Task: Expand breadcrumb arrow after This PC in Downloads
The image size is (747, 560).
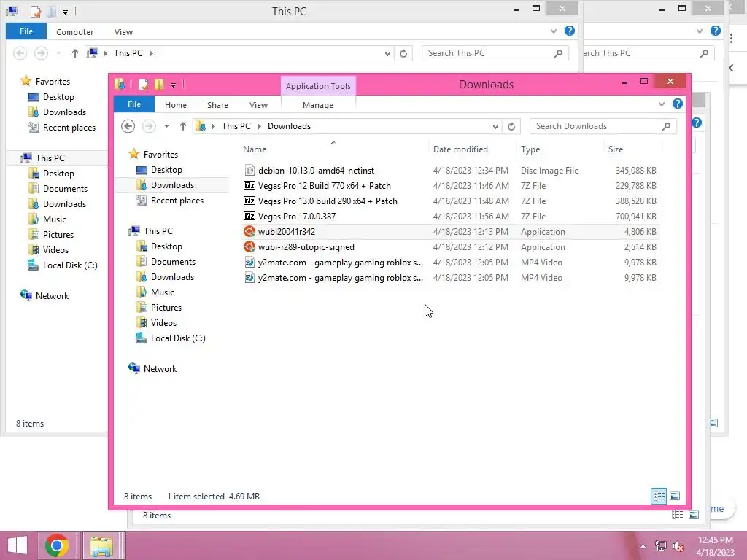Action: click(260, 126)
